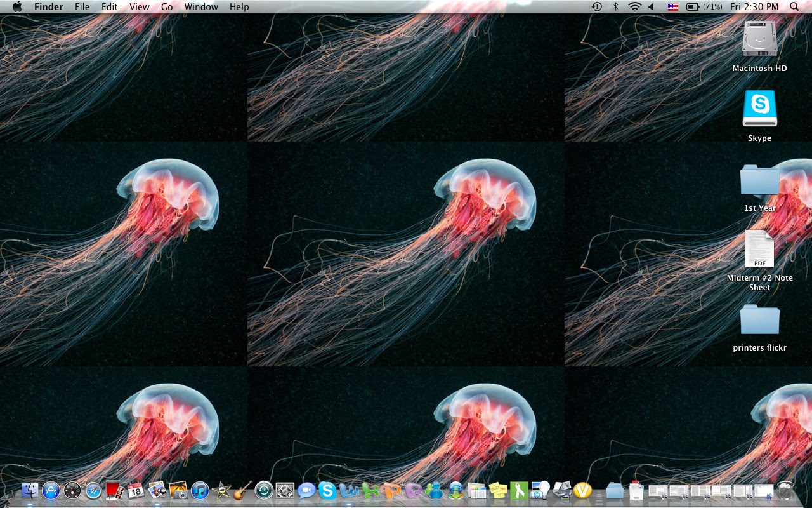Open Spotlight search magnifier
The height and width of the screenshot is (508, 812).
(794, 7)
